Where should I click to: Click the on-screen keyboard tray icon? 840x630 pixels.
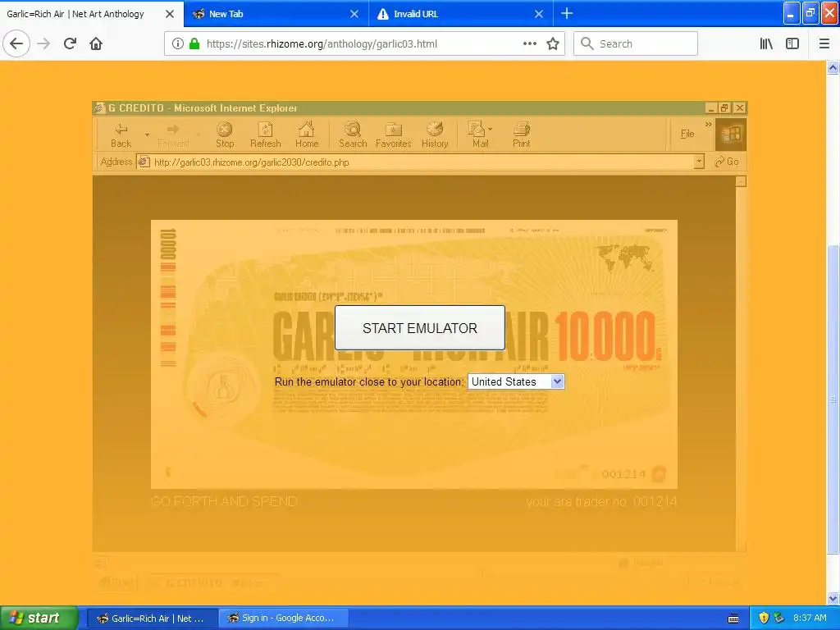click(x=733, y=619)
